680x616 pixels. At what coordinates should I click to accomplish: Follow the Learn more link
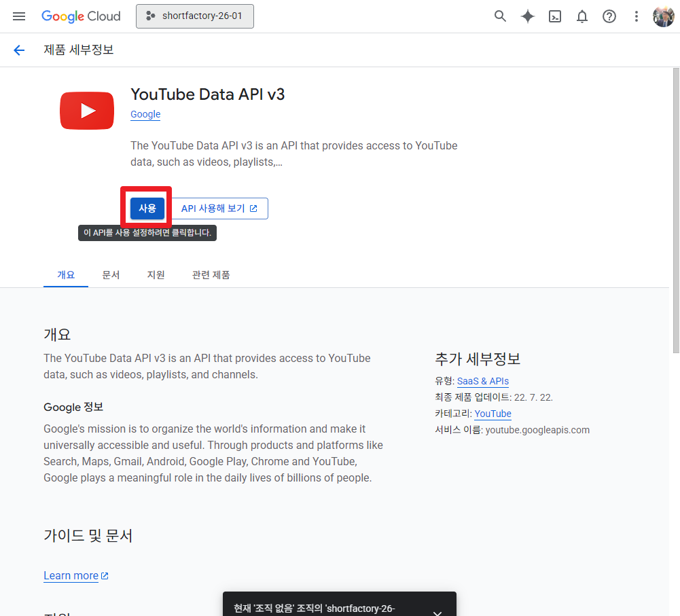pyautogui.click(x=71, y=575)
